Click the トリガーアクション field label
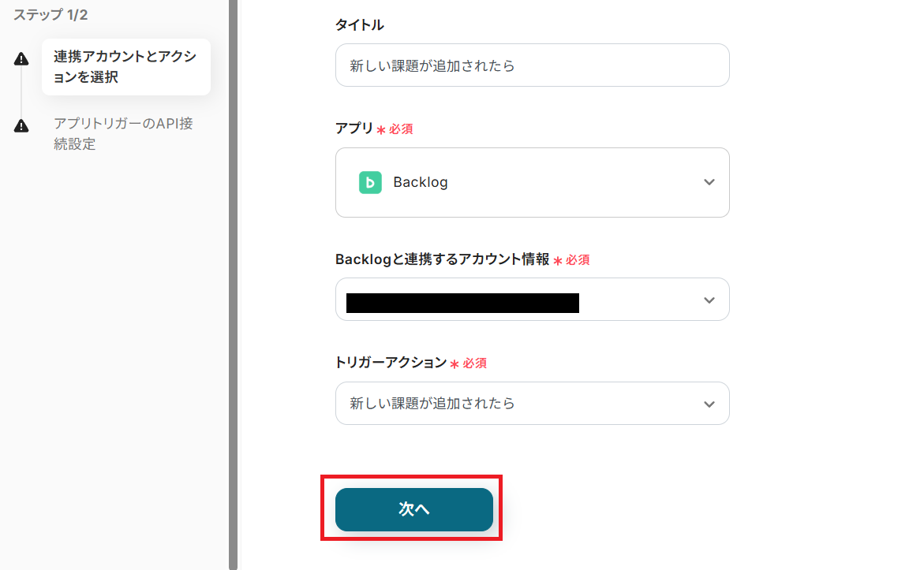This screenshot has height=570, width=924. (x=391, y=363)
